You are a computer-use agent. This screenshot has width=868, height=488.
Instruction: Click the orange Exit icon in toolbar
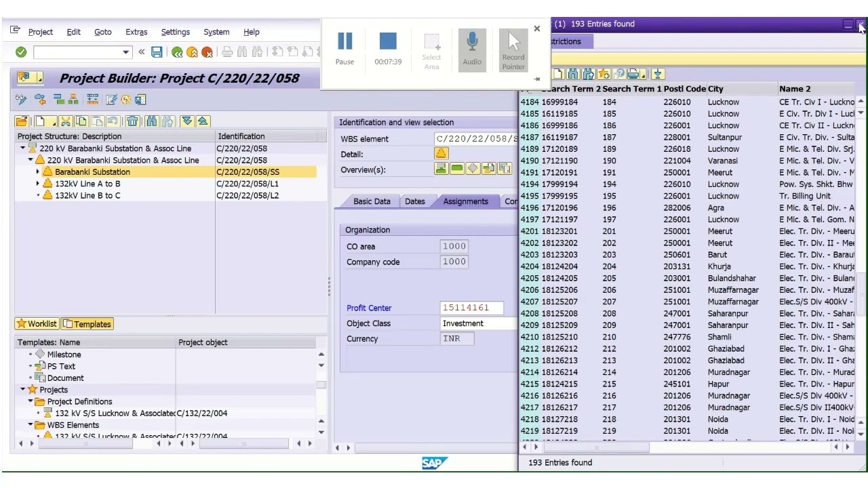tap(192, 52)
